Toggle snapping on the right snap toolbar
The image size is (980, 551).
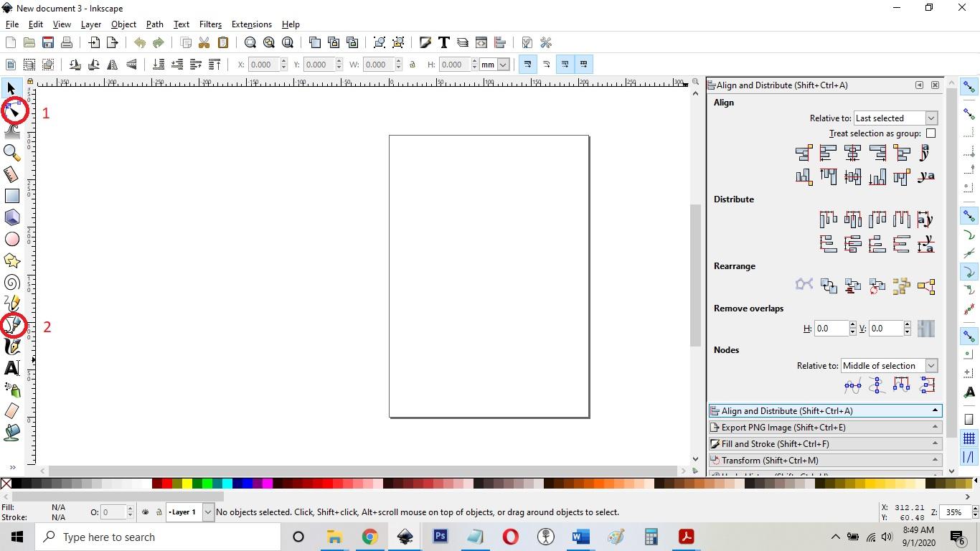tap(969, 85)
